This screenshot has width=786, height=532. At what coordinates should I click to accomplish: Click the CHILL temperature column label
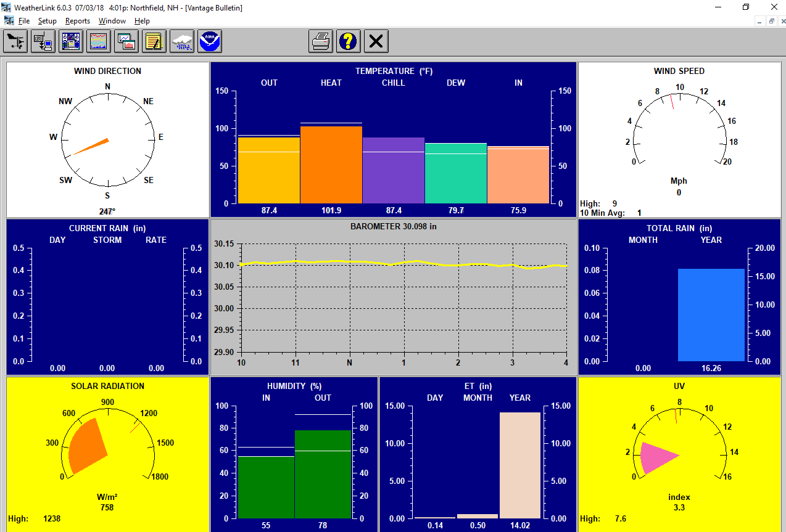pos(394,83)
